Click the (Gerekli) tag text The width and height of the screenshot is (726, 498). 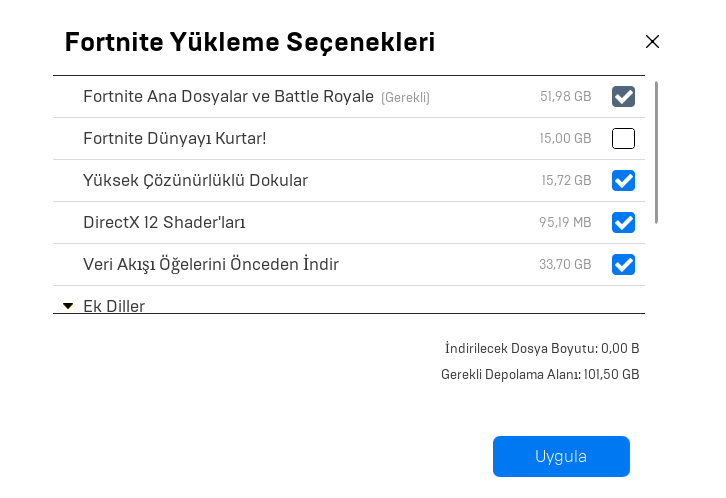tap(405, 98)
